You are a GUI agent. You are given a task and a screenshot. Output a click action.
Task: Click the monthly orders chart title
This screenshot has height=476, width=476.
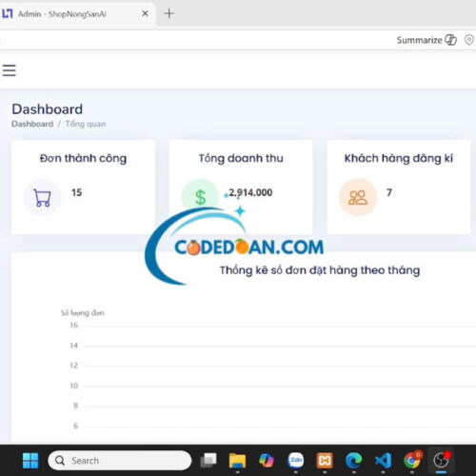pos(320,270)
